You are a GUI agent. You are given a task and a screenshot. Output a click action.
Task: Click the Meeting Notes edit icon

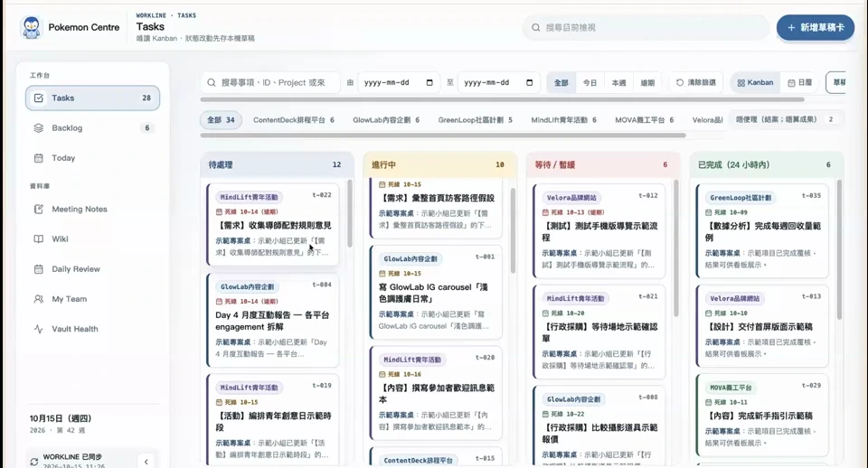(x=38, y=209)
